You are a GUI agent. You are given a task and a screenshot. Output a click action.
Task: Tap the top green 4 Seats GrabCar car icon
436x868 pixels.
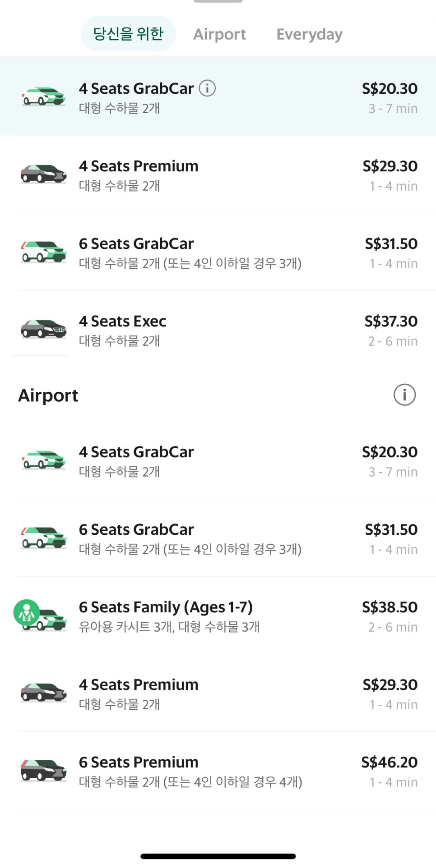click(44, 96)
